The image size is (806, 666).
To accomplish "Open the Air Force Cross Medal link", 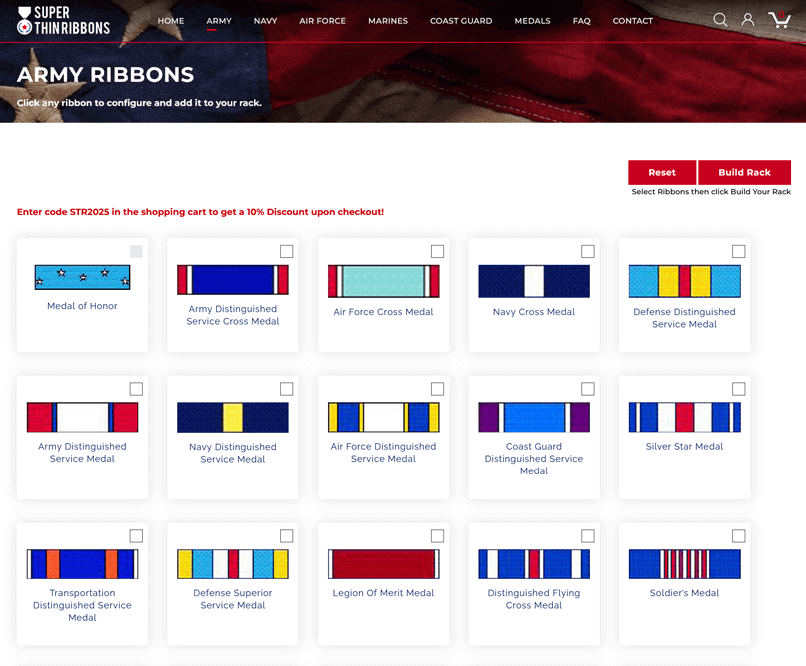I will tap(383, 312).
